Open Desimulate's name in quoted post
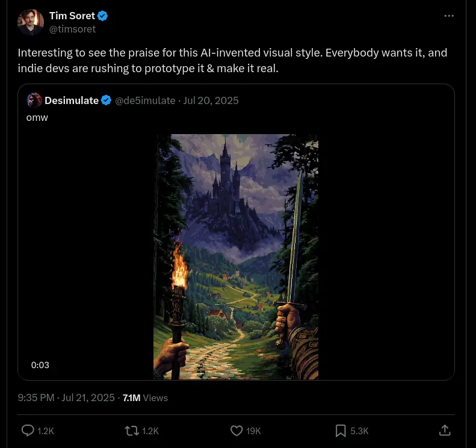Image resolution: width=476 pixels, height=448 pixels. 72,100
